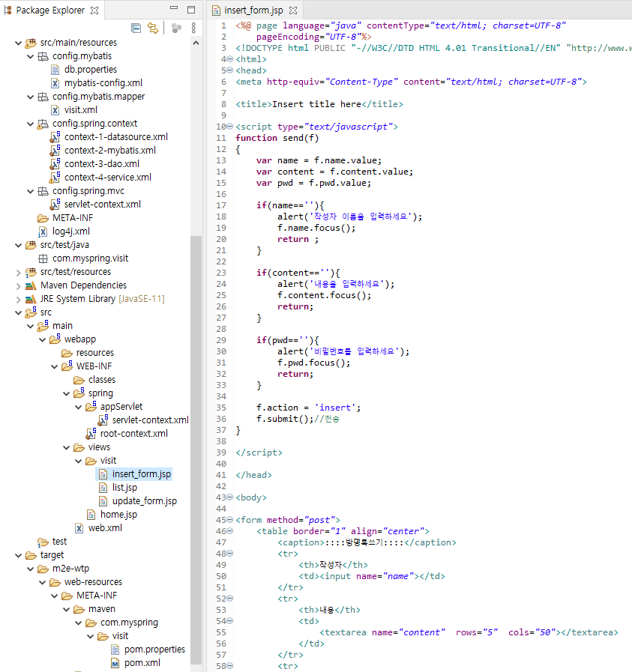Image resolution: width=632 pixels, height=672 pixels.
Task: Maximize the Package Explorer view
Action: (x=191, y=10)
